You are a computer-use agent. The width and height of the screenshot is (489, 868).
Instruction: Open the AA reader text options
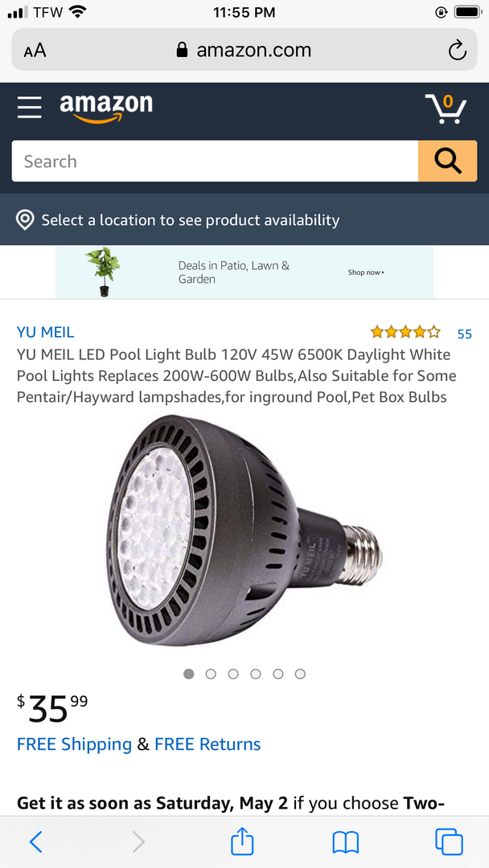[x=35, y=51]
